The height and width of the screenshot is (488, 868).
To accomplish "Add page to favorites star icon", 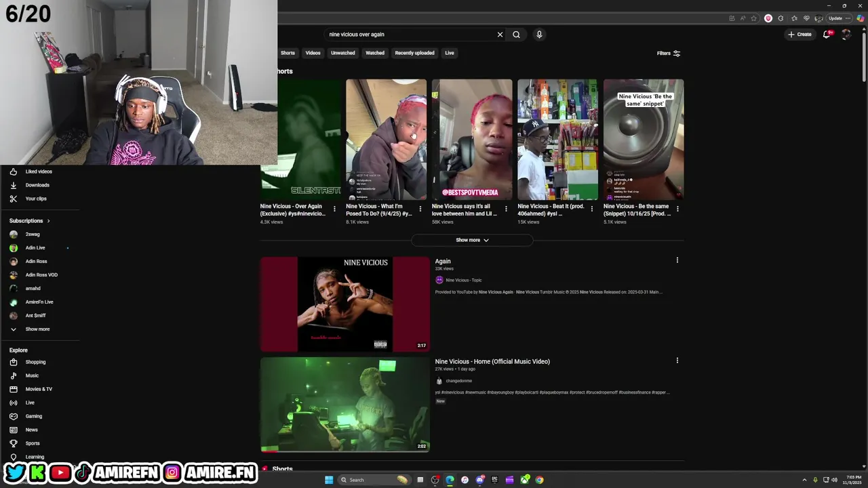I will click(x=753, y=18).
